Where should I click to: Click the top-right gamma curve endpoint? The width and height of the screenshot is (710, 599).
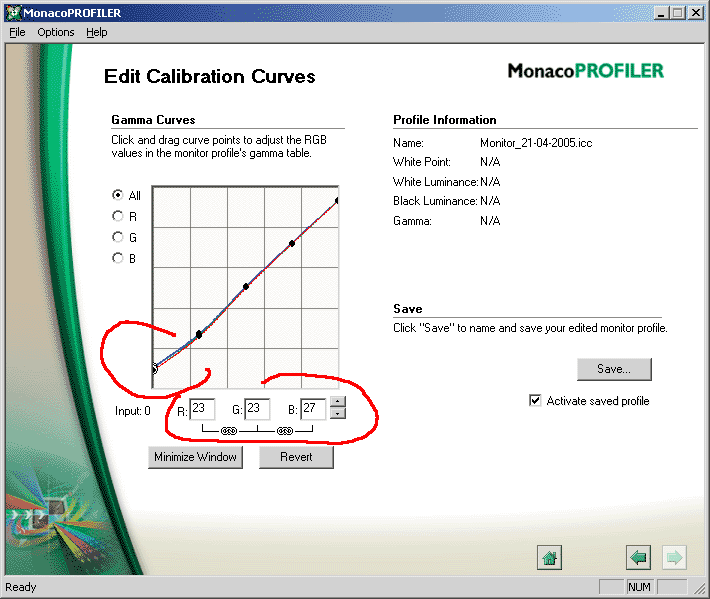[337, 200]
